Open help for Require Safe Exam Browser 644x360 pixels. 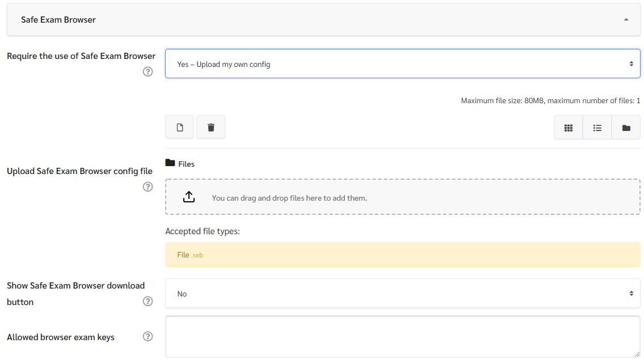click(x=148, y=71)
